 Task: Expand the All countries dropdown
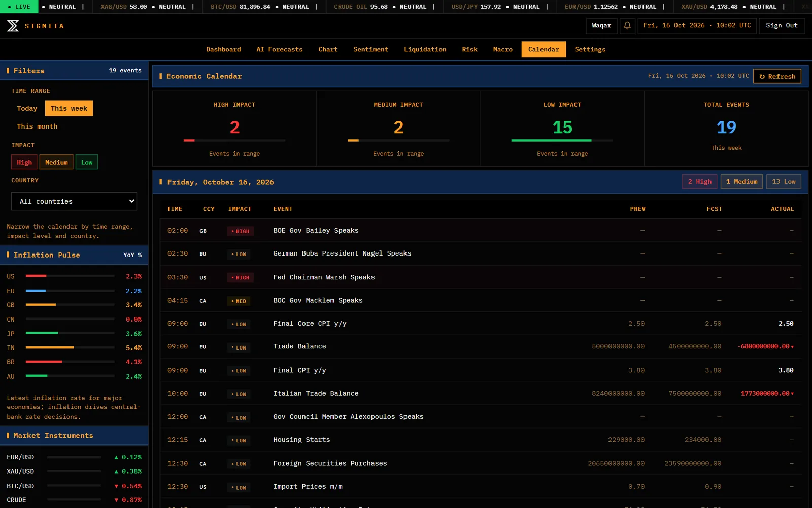[74, 201]
